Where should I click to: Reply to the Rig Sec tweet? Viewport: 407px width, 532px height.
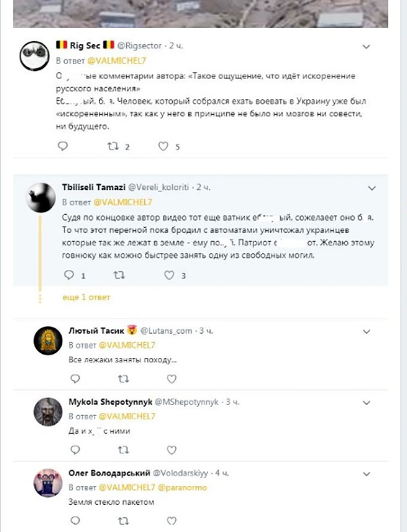click(63, 147)
